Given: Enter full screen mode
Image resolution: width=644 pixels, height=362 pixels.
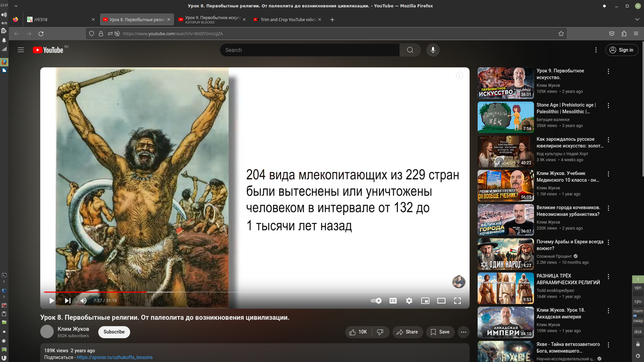Looking at the screenshot, I should (x=457, y=301).
